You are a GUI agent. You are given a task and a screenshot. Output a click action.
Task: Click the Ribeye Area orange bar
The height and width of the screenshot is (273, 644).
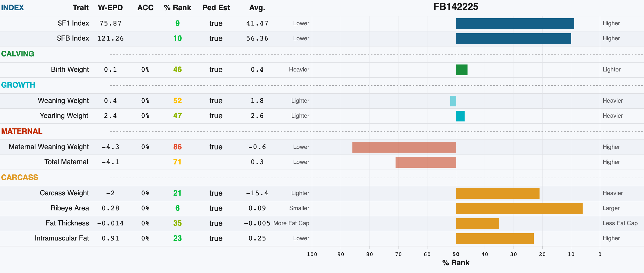pyautogui.click(x=519, y=209)
